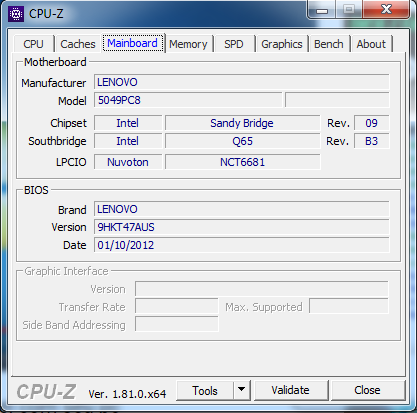Image resolution: width=417 pixels, height=413 pixels.
Task: Click the Transfer Rate field
Action: pos(177,306)
